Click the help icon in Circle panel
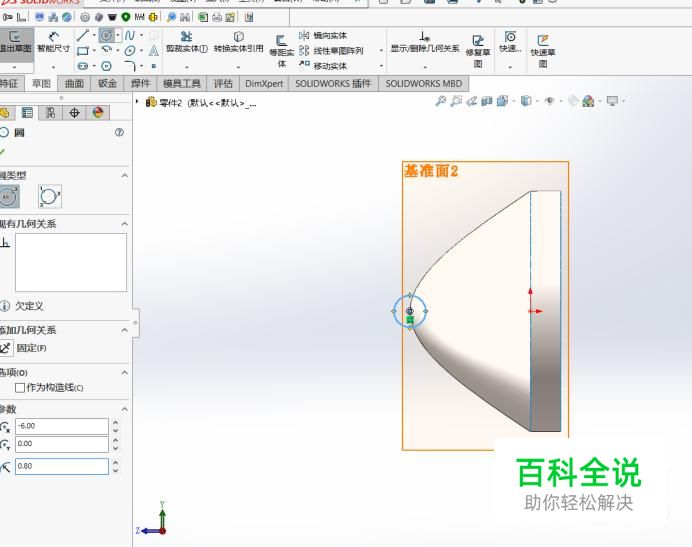692x547 pixels. coord(119,132)
